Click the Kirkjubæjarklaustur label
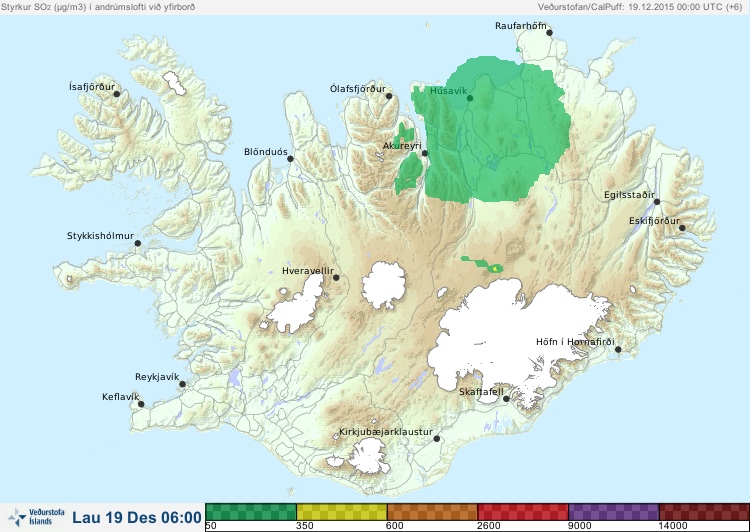This screenshot has width=750, height=532. (x=386, y=432)
